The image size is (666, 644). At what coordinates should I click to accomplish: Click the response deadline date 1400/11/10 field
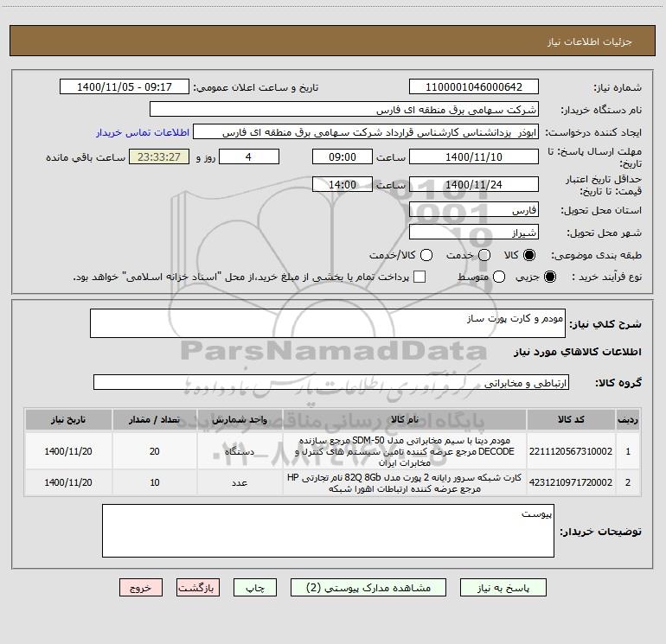click(x=474, y=157)
